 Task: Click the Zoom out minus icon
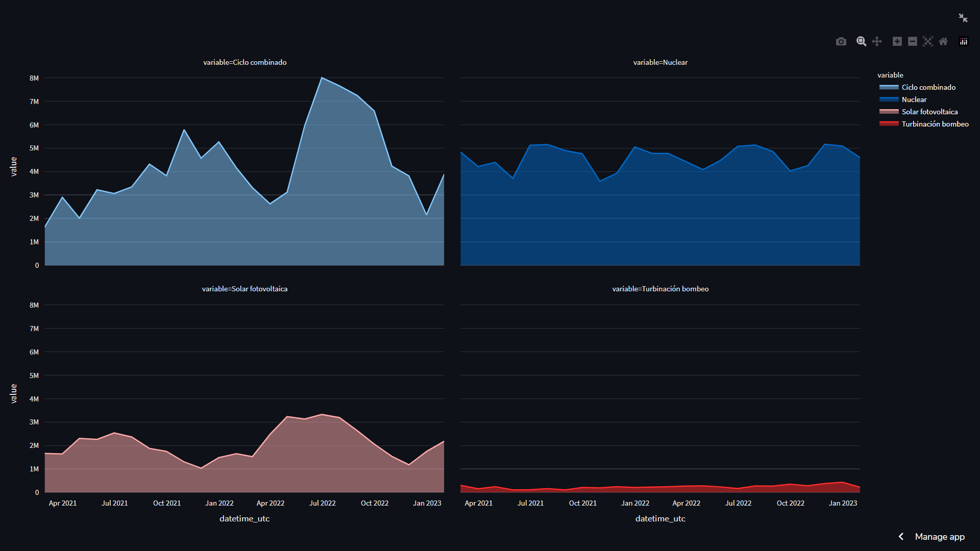[913, 41]
